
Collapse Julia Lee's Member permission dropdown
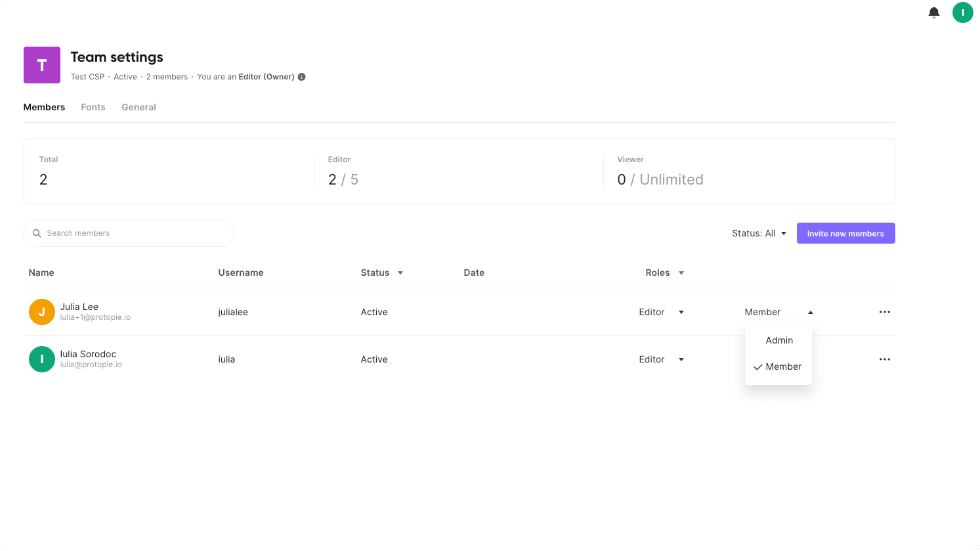pos(778,312)
